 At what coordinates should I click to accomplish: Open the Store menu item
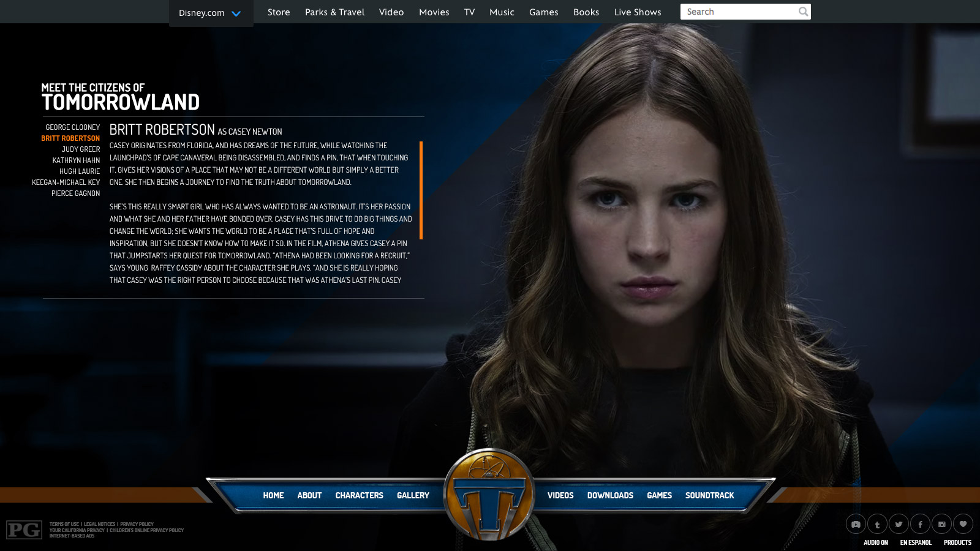pos(279,12)
